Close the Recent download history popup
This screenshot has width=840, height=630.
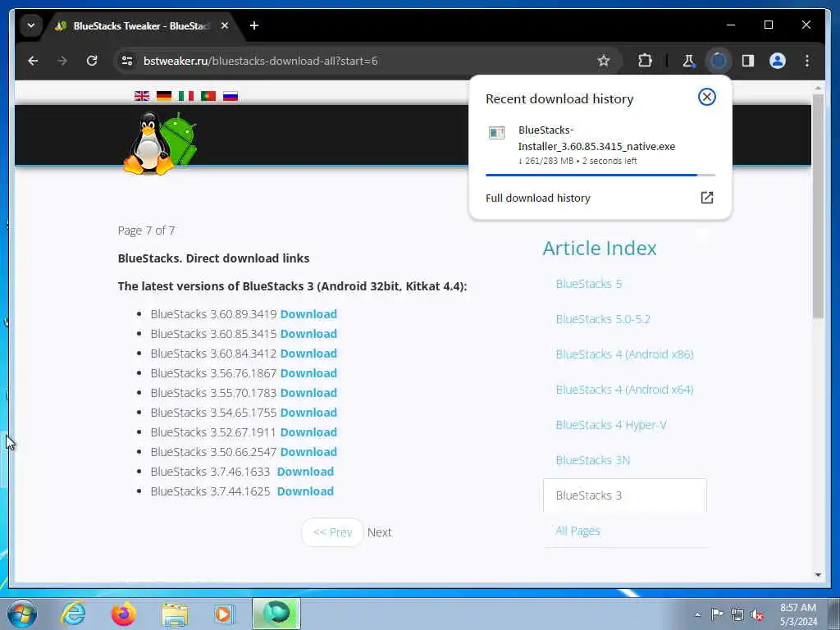coord(706,97)
